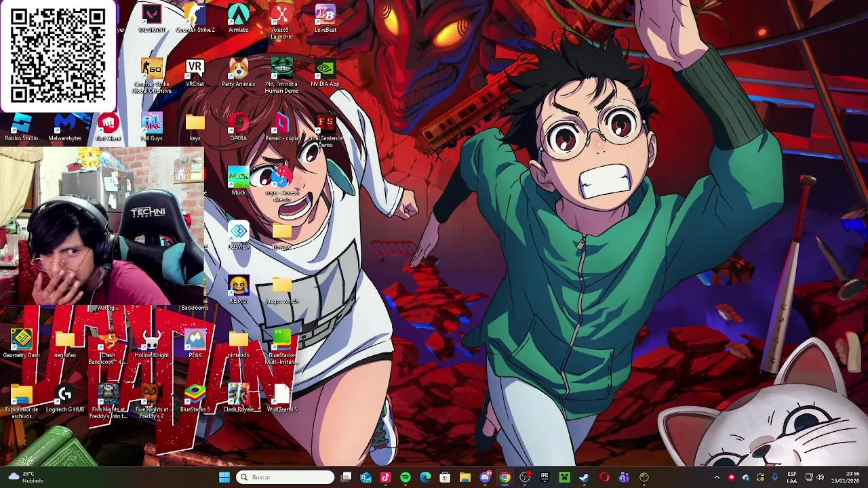868x488 pixels.
Task: Open the R.E.P.O. desktop icon
Action: 238,289
